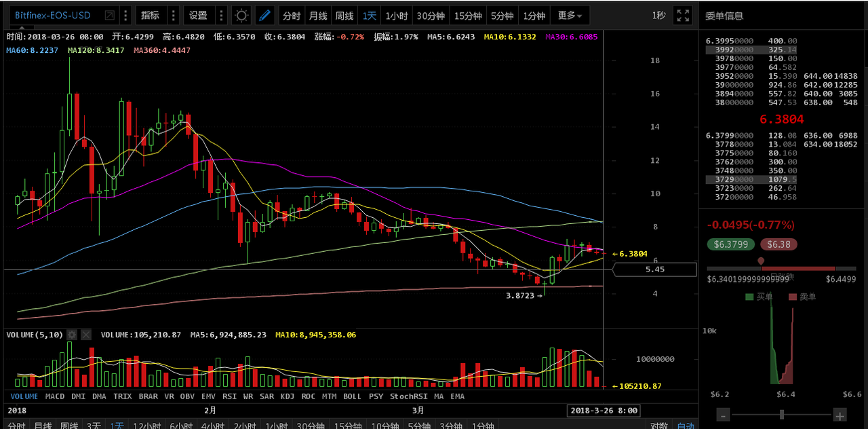
Task: Select the VR indicator
Action: coord(170,396)
